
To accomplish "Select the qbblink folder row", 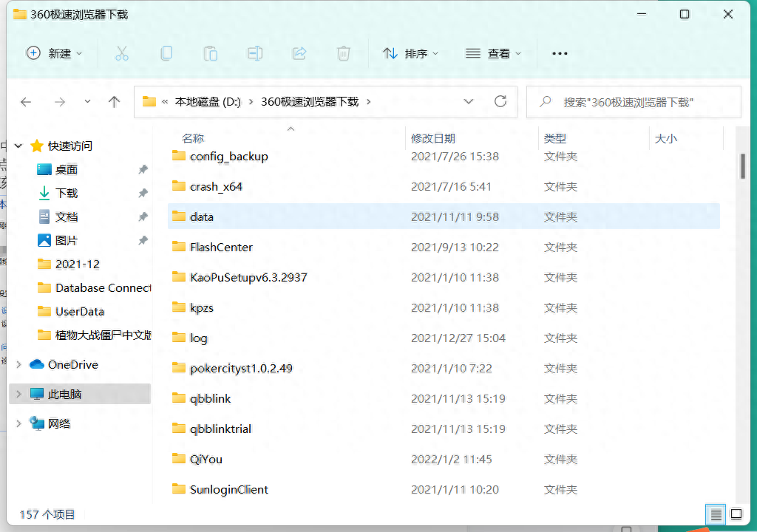I will pos(444,398).
